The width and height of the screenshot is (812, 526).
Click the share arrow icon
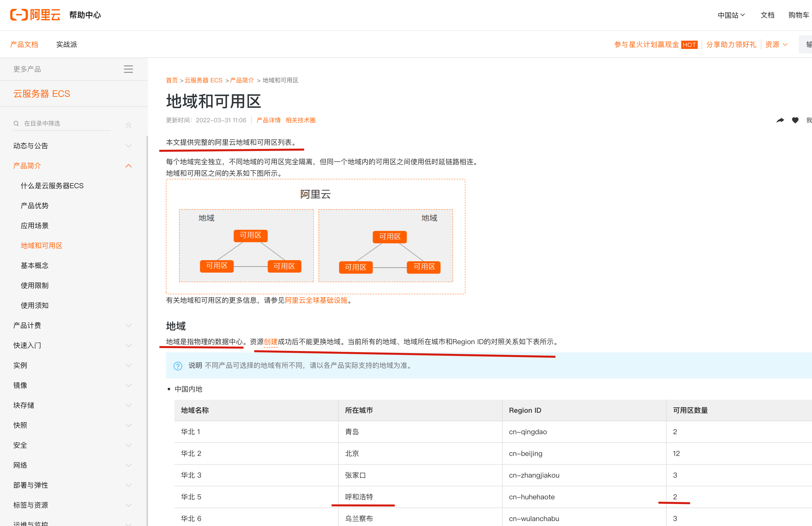tap(780, 121)
